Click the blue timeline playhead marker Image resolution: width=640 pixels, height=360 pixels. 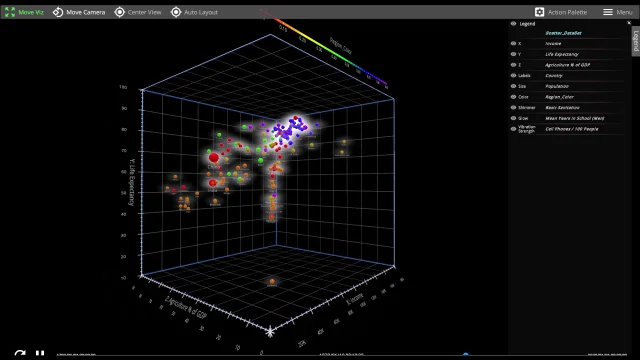click(466, 354)
